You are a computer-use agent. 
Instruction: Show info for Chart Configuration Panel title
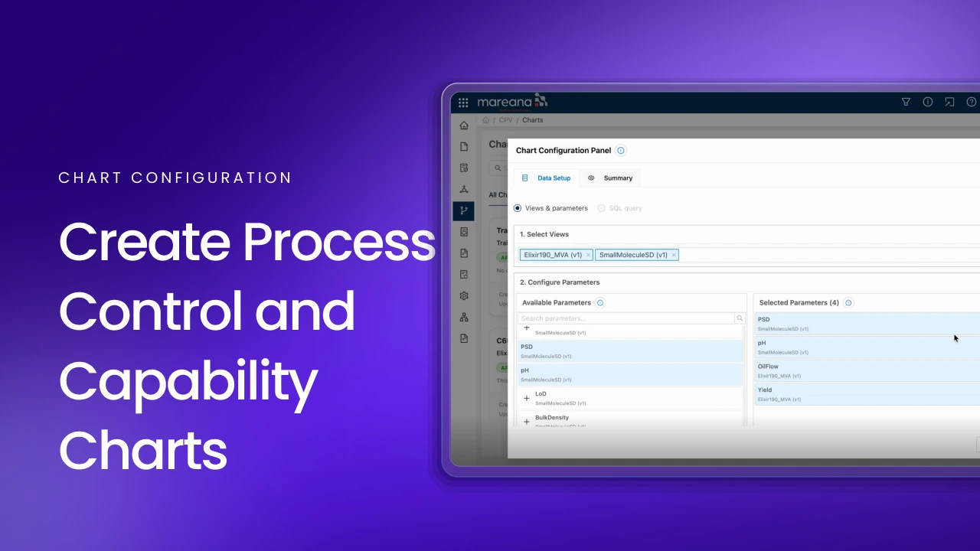pos(621,151)
